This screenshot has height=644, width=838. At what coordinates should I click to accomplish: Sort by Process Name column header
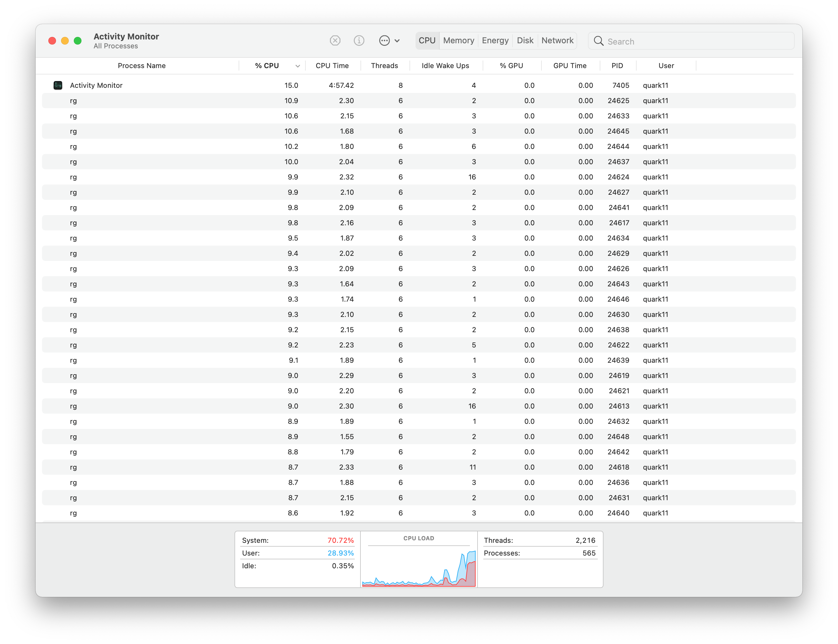(x=142, y=66)
